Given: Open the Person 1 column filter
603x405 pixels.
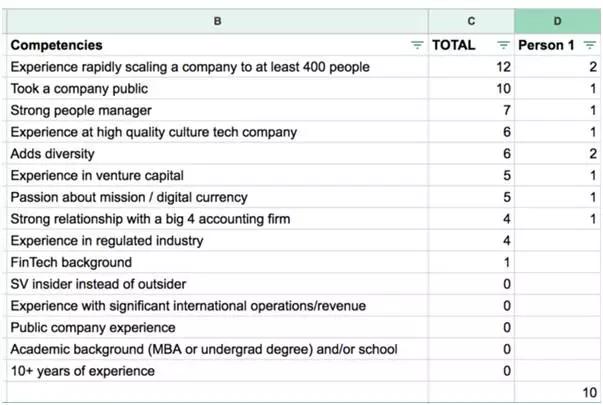Looking at the screenshot, I should (x=592, y=45).
